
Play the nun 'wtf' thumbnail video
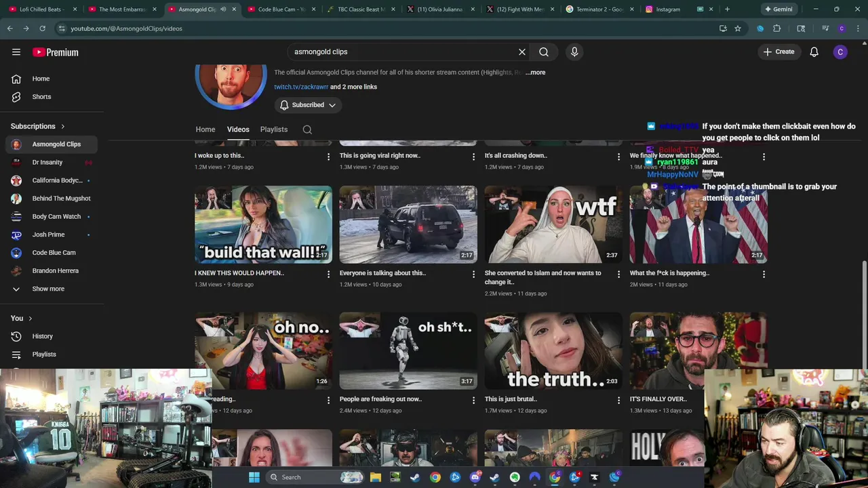(553, 224)
